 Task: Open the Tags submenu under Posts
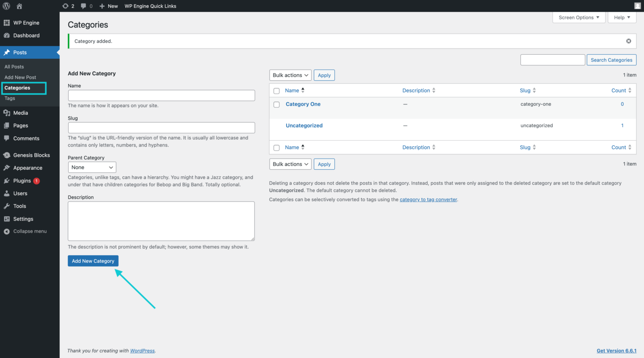[x=9, y=98]
